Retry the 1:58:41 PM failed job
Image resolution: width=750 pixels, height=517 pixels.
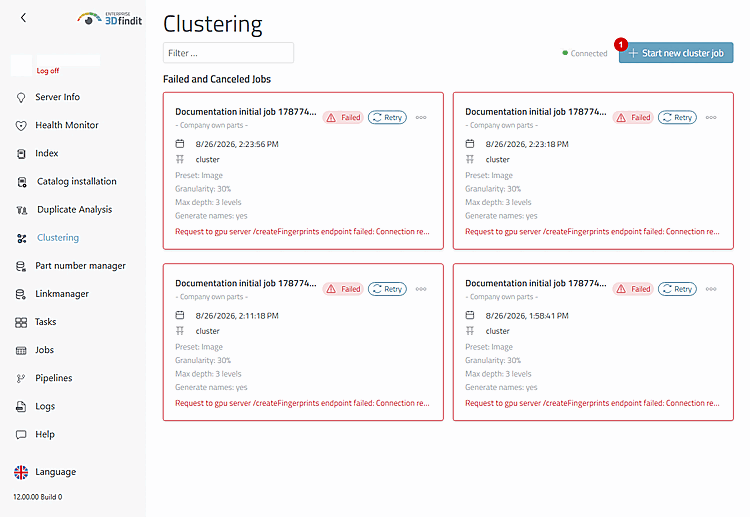tap(677, 289)
